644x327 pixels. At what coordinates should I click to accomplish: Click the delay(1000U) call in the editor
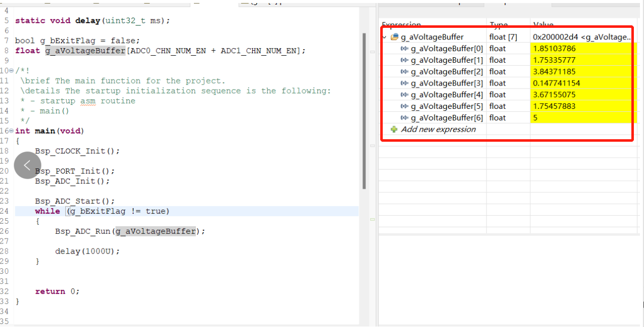pos(87,252)
